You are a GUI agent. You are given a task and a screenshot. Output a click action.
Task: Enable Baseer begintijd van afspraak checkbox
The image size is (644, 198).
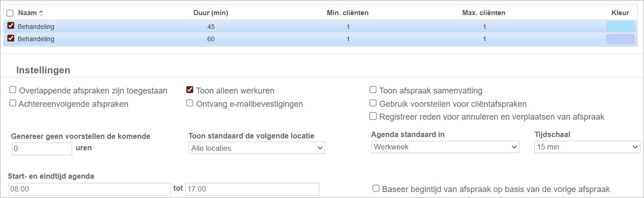[x=376, y=189]
